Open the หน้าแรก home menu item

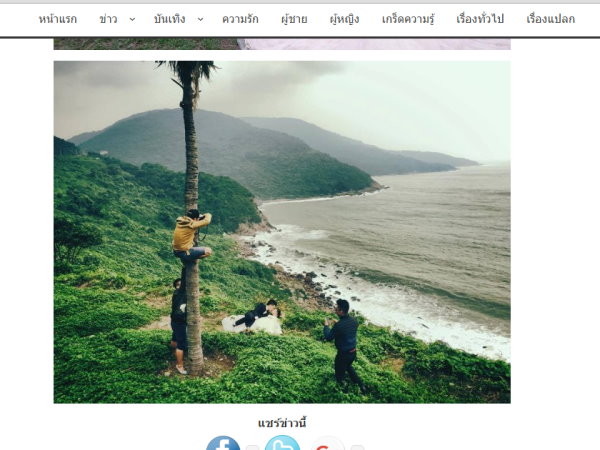(x=58, y=19)
